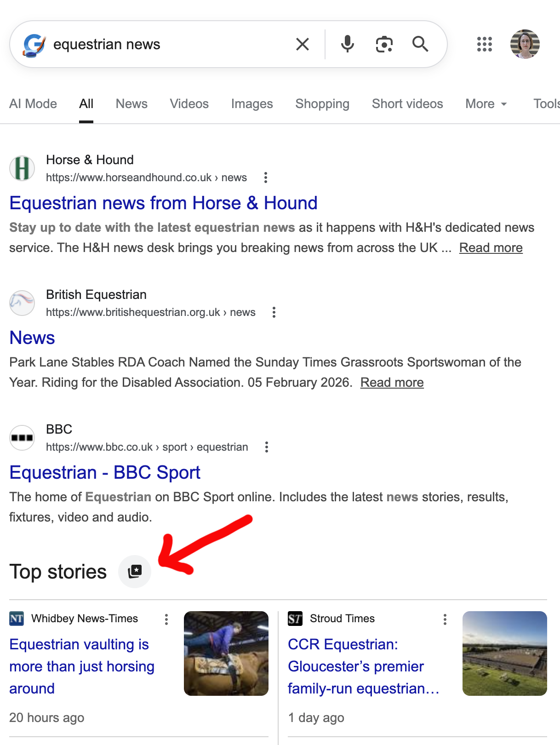Open the three-dot menu on Horse & Hound result
The width and height of the screenshot is (560, 745).
pos(266,177)
